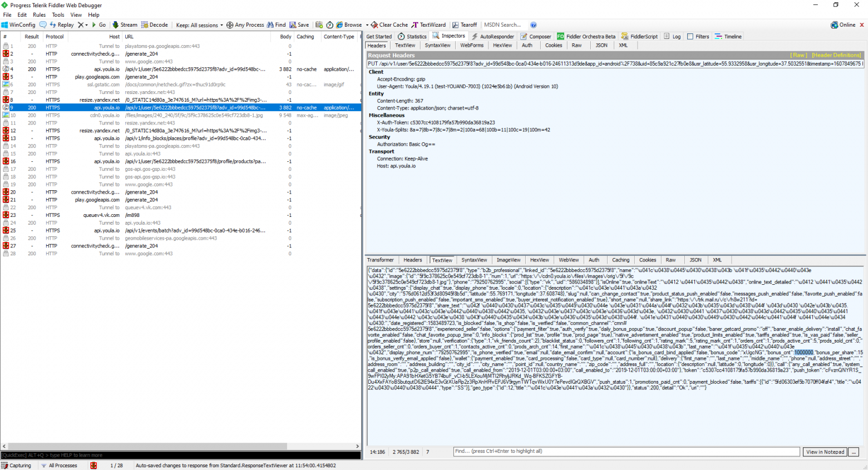Screen dimensions: 868x470
Task: Sort sessions by Protocol column header
Action: (55, 37)
